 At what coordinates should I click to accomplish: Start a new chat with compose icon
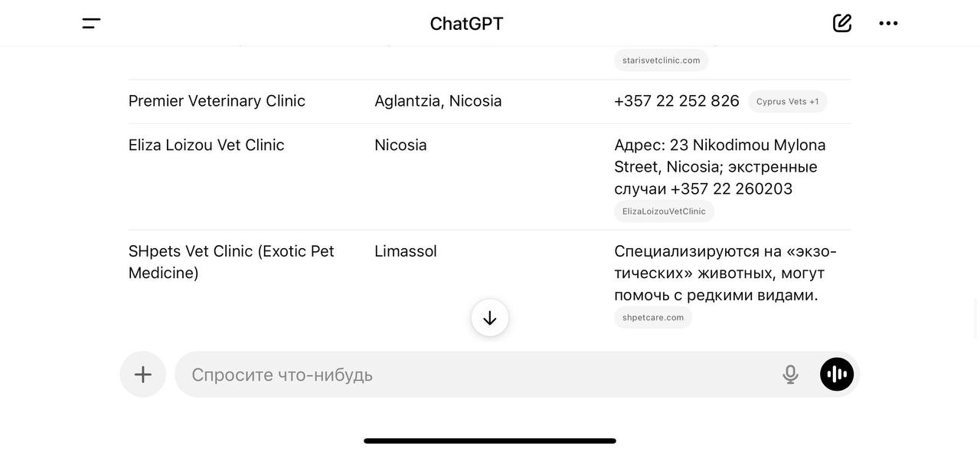pyautogui.click(x=842, y=23)
